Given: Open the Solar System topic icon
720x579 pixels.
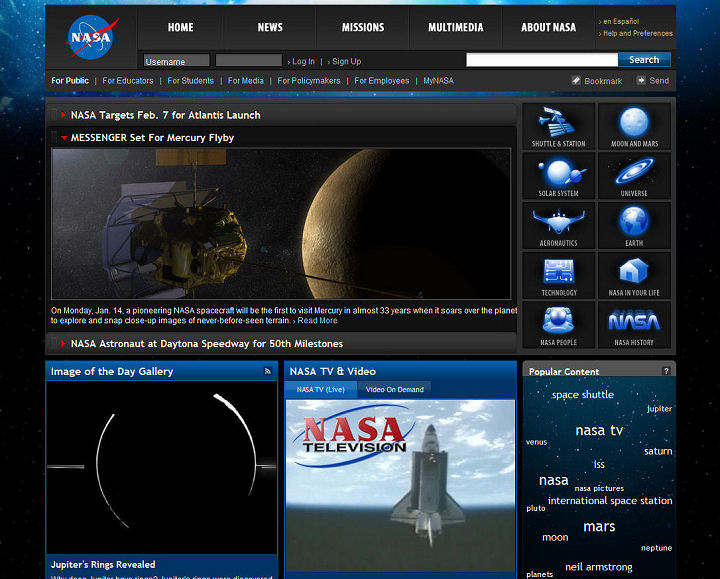Looking at the screenshot, I should 558,176.
